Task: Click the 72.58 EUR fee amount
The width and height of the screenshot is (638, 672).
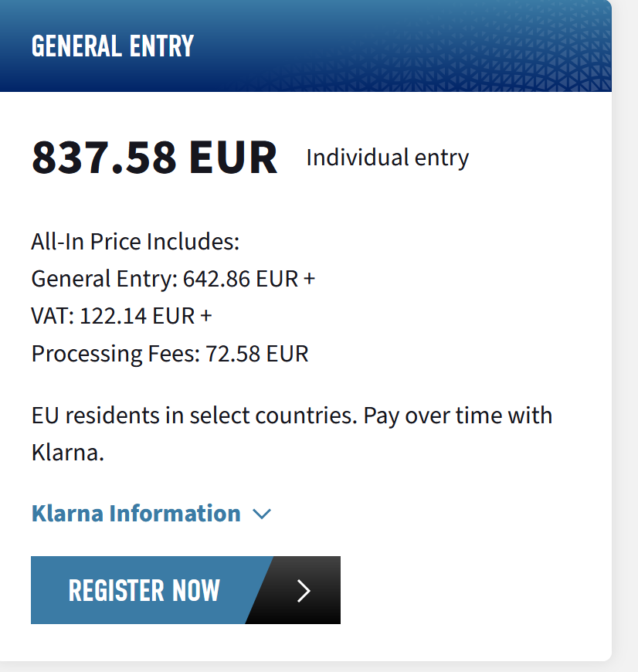Action: pos(256,354)
